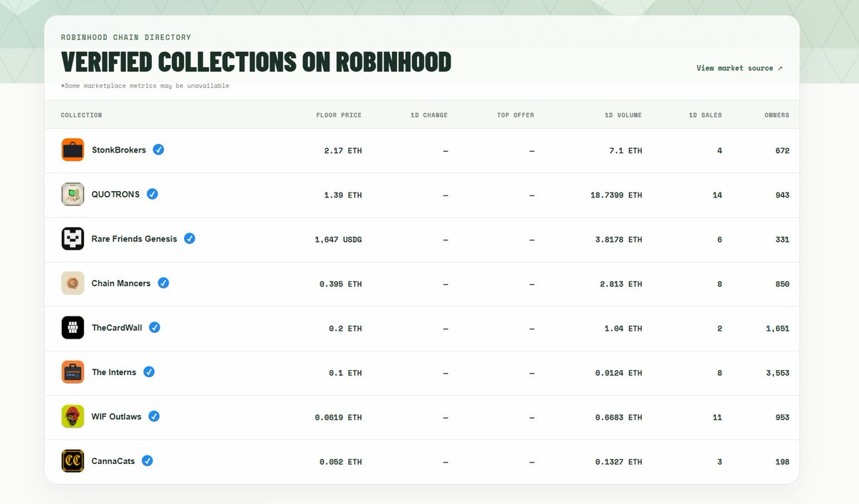Click the 2.813 ETH volume value

[620, 283]
